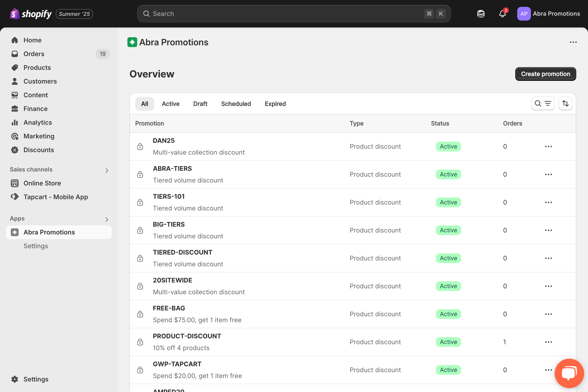Viewport: 588px width, 392px height.
Task: Click Create promotion button
Action: click(x=546, y=74)
